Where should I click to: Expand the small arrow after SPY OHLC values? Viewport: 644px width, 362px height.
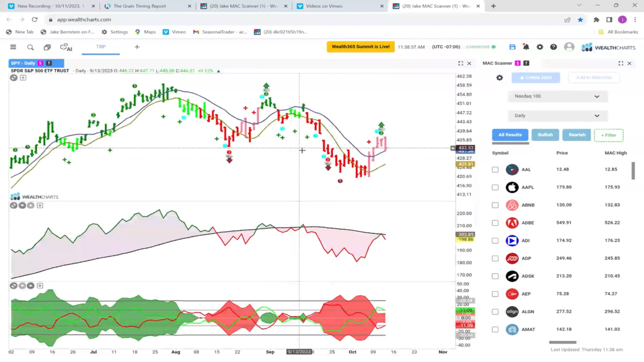pos(218,71)
